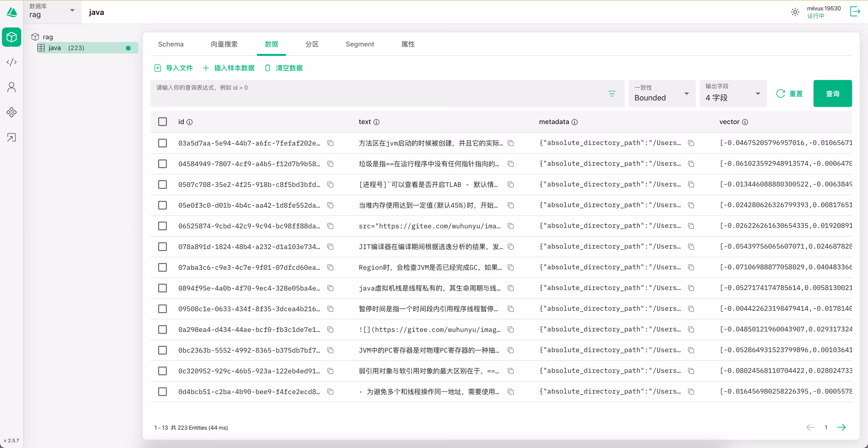Viewport: 868px width, 448px height.
Task: Copy text of the 0894f95e row
Action: coord(511,288)
